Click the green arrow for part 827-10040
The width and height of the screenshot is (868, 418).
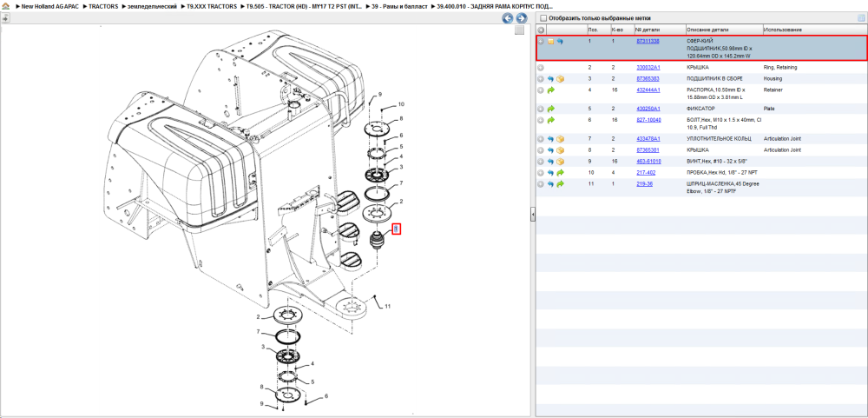[x=551, y=120]
